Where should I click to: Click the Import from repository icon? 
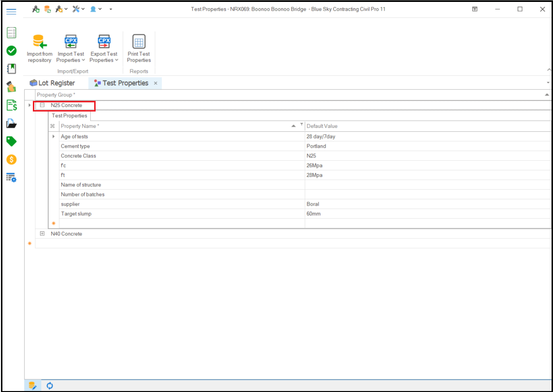pos(40,42)
